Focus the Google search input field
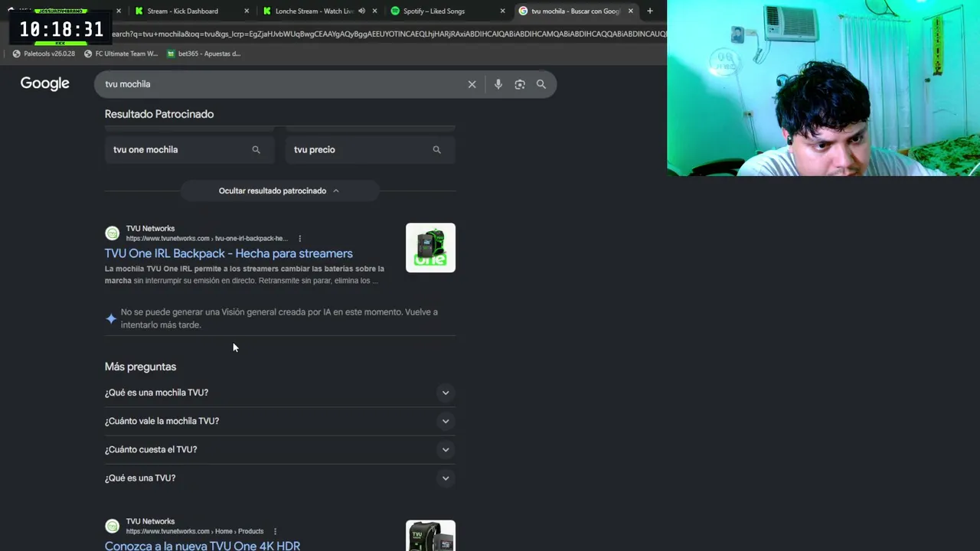Image resolution: width=980 pixels, height=551 pixels. [x=283, y=84]
